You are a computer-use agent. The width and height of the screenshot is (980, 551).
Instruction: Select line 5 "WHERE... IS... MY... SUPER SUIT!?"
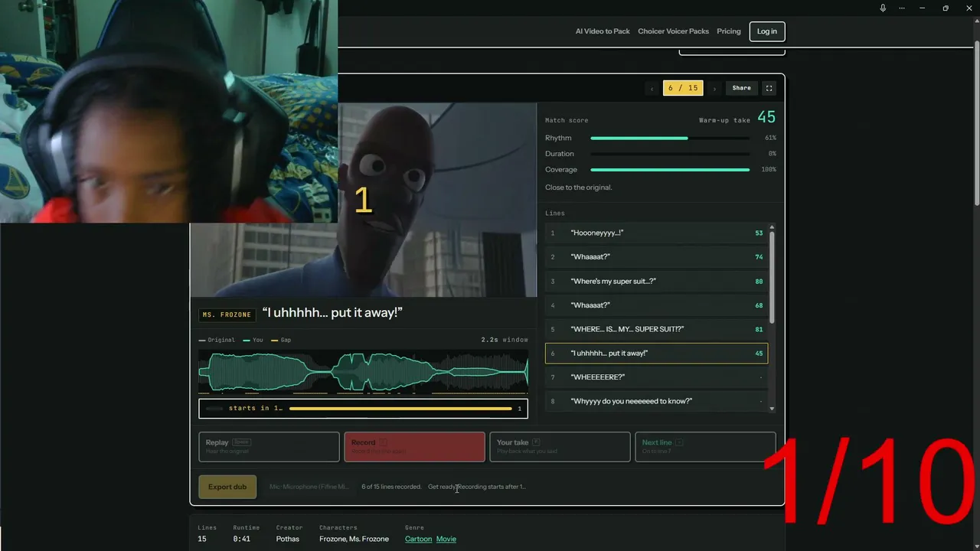656,329
